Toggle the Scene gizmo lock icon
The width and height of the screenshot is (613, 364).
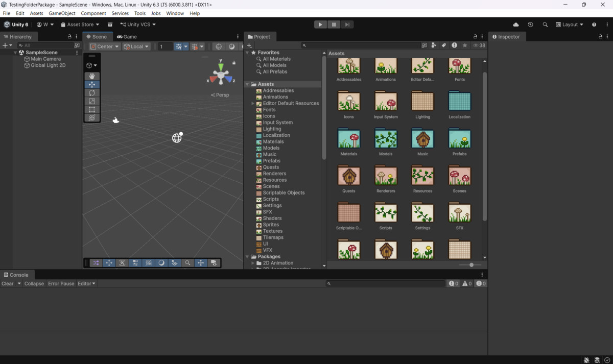(x=234, y=62)
